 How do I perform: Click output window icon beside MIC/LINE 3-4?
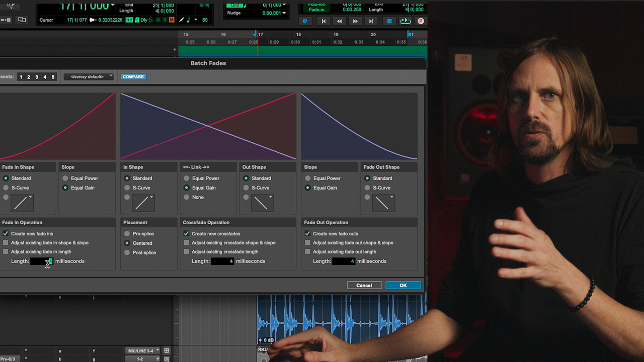(x=167, y=351)
